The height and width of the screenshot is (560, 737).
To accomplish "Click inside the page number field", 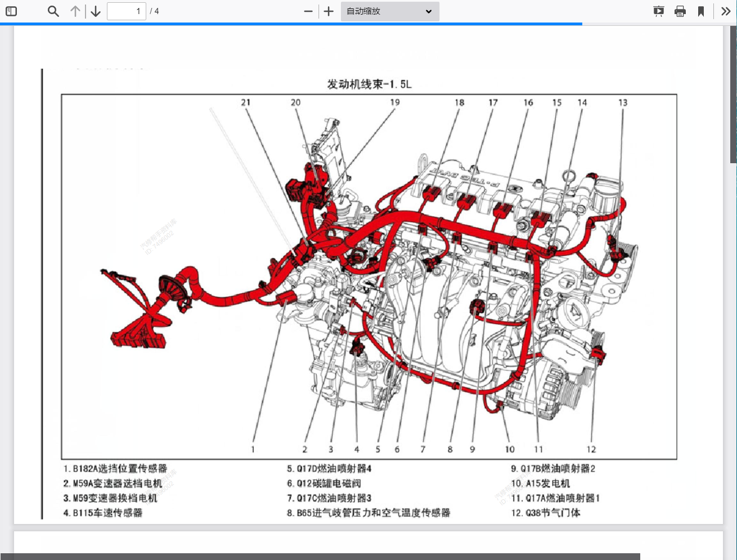I will (x=127, y=11).
